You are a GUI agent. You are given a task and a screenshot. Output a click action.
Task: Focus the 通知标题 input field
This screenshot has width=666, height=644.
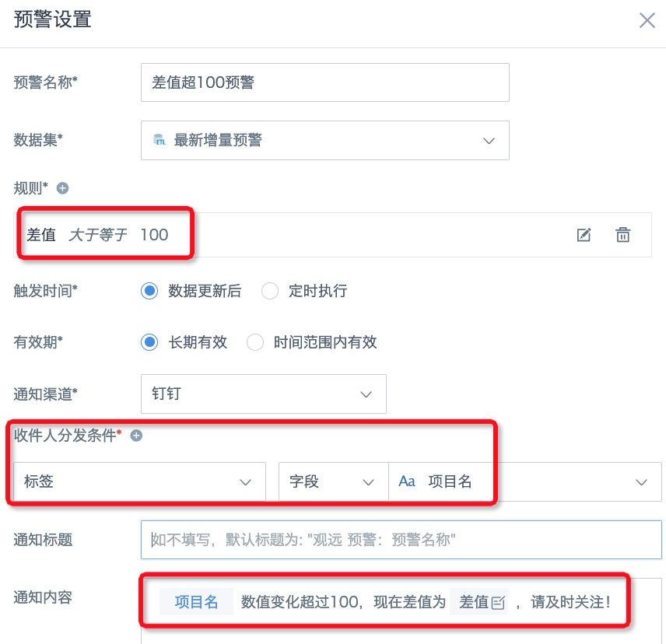[401, 540]
